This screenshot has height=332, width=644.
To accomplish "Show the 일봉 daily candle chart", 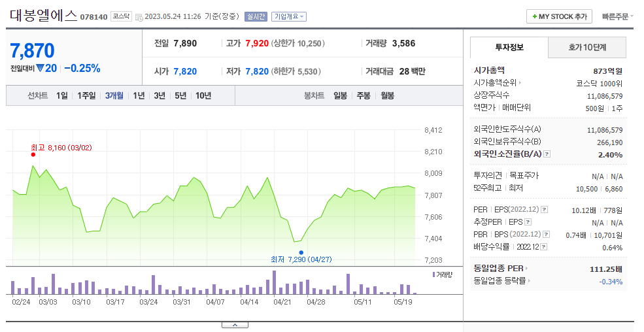I will click(340, 95).
